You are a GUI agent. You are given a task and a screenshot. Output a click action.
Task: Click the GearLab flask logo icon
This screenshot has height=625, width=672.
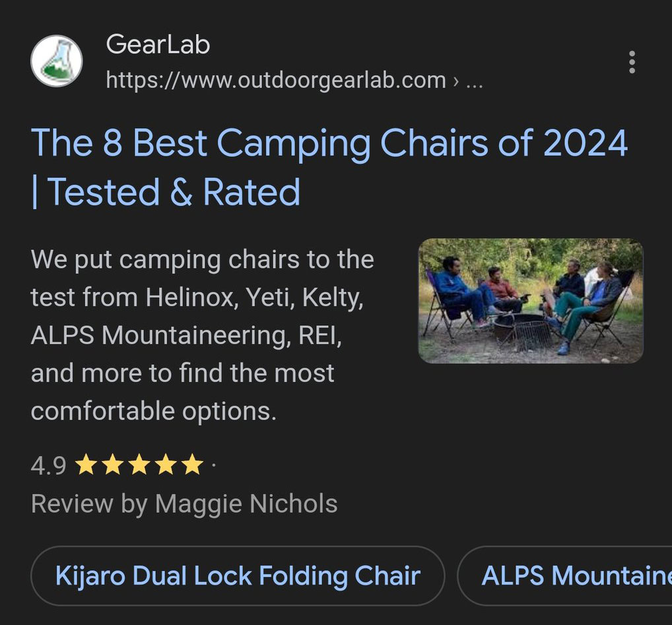pos(57,61)
